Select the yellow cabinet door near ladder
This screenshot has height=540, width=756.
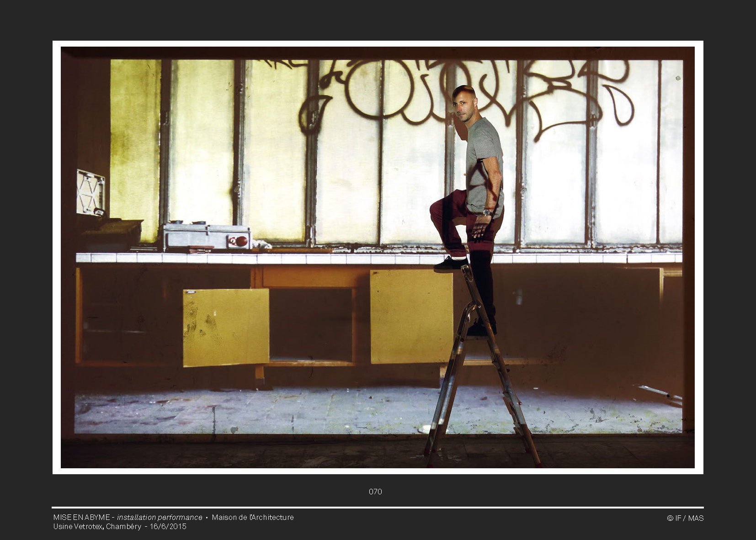[411, 316]
